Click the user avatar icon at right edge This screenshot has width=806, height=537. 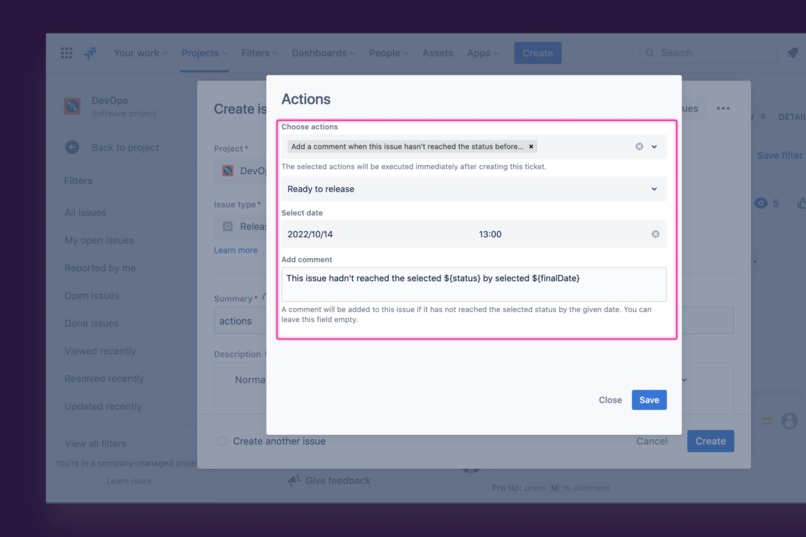(x=790, y=421)
